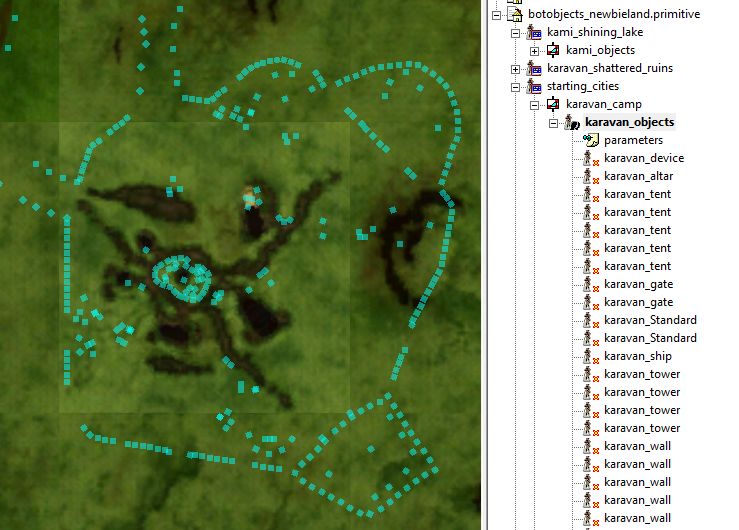Collapse the botobjects_newbieland.primitive root node

[497, 14]
